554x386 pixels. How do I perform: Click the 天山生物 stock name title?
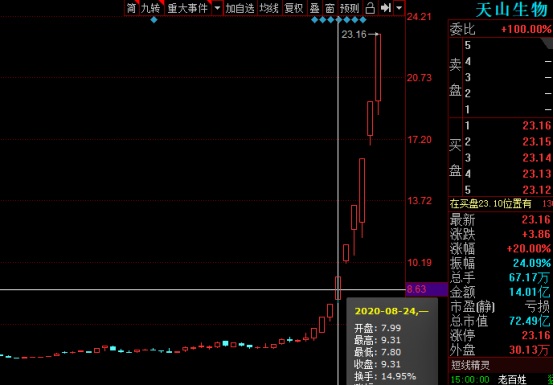click(512, 10)
